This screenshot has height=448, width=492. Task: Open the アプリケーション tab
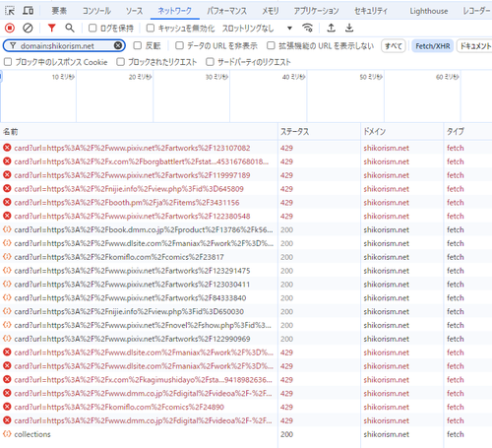pos(316,11)
